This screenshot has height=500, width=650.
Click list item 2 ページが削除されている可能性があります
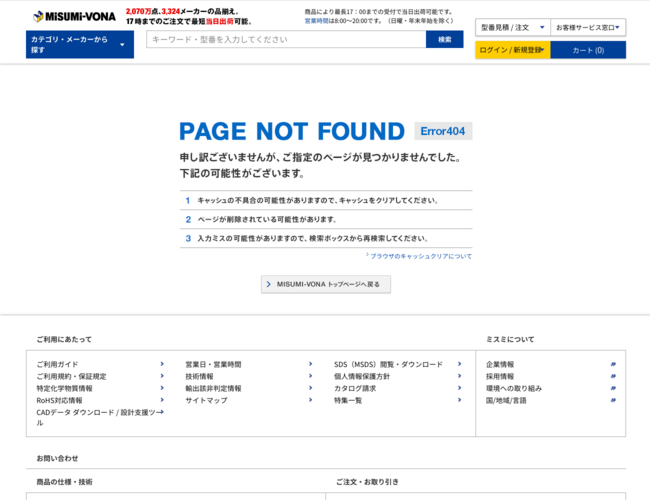coord(326,219)
